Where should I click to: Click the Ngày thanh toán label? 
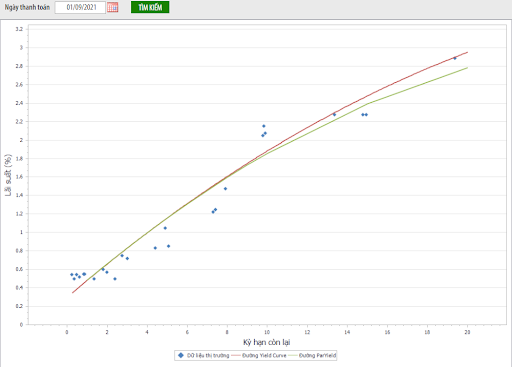27,7
